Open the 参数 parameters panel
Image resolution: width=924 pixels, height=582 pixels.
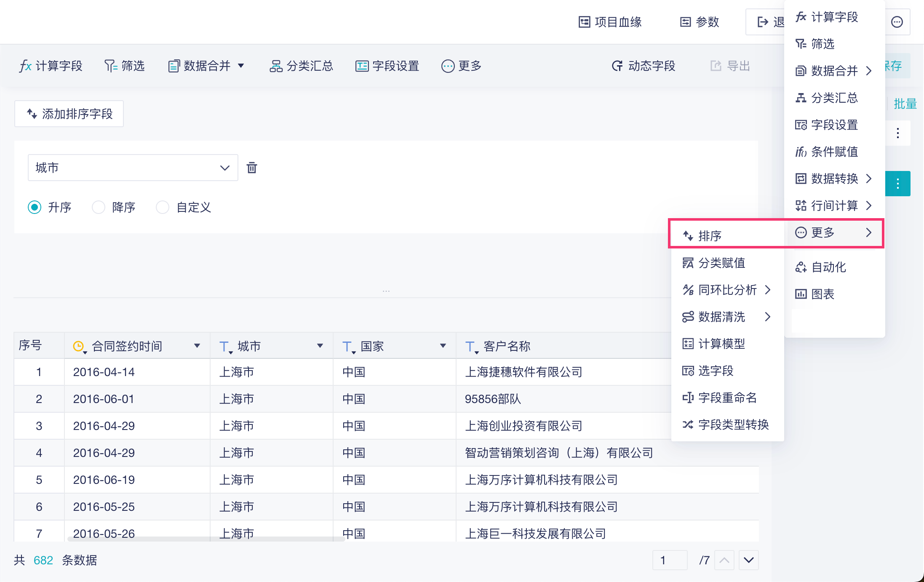(x=700, y=22)
